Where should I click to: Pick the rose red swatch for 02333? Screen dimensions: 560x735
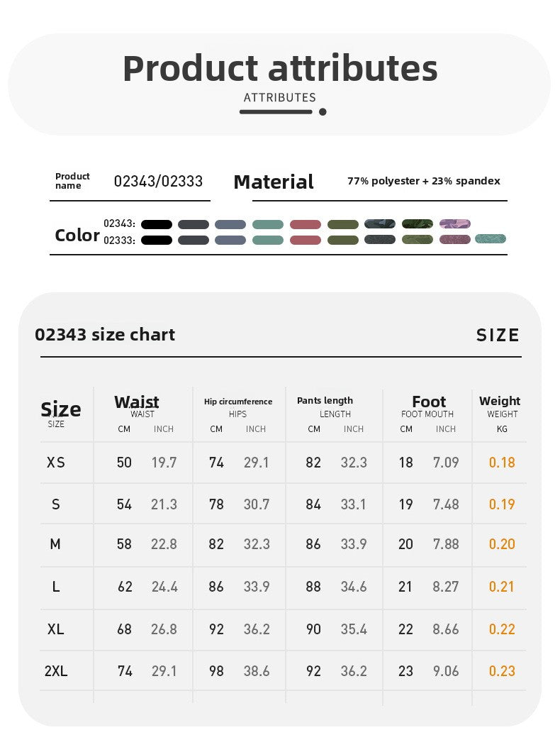[x=306, y=240]
